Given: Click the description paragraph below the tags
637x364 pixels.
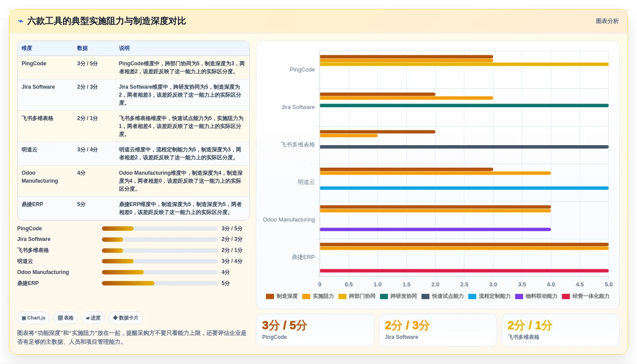Looking at the screenshot, I should 132,338.
